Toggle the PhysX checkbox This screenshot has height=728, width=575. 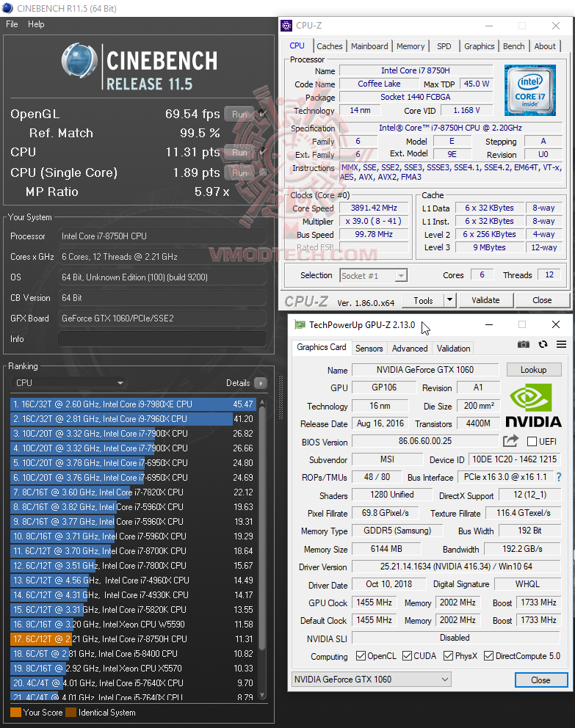448,655
